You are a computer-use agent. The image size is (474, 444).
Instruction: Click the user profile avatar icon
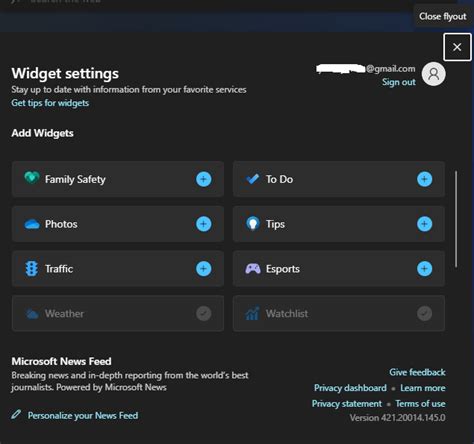434,74
